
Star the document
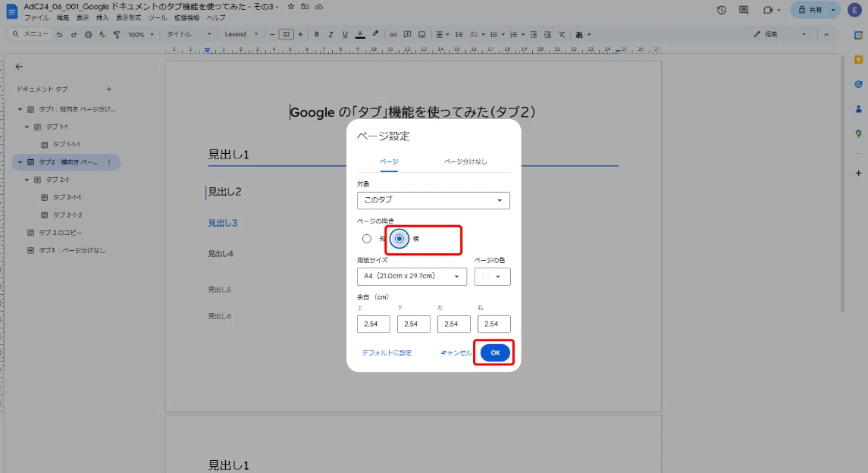click(x=291, y=7)
